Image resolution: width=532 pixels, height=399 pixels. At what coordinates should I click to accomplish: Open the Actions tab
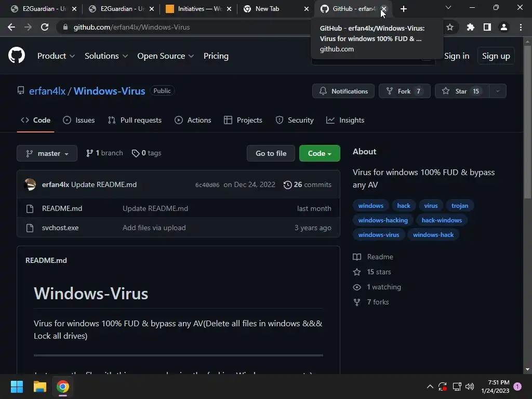(193, 120)
